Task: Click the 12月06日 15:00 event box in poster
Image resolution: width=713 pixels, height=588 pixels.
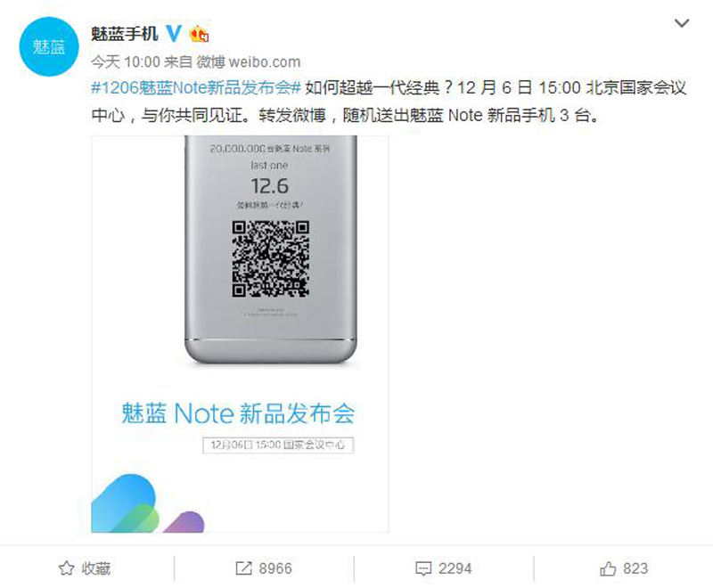Action: [x=278, y=445]
